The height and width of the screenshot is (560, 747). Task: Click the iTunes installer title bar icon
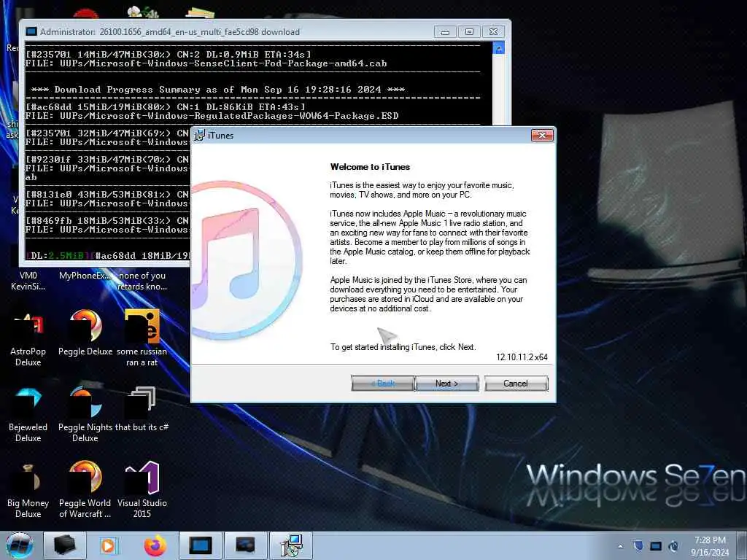click(x=199, y=135)
